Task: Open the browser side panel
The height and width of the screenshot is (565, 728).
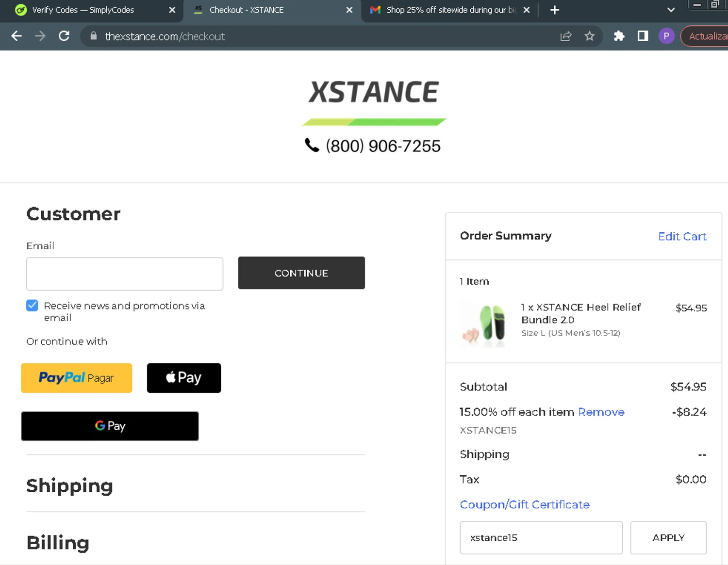Action: click(x=643, y=36)
